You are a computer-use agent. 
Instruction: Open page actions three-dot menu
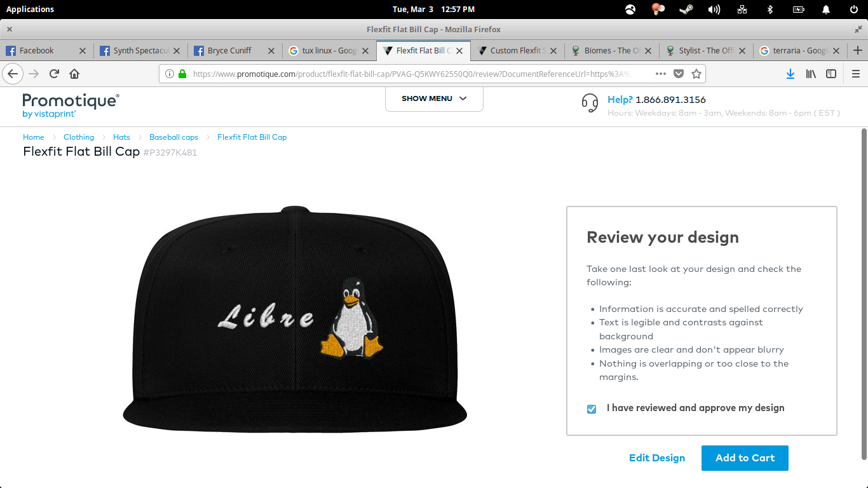coord(661,74)
